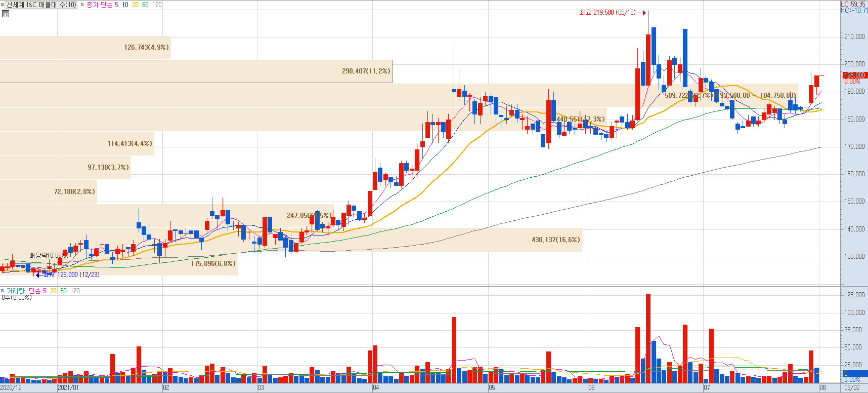The height and width of the screenshot is (393, 868).
Task: Click the 2021/01 date axis label
Action: [68, 388]
